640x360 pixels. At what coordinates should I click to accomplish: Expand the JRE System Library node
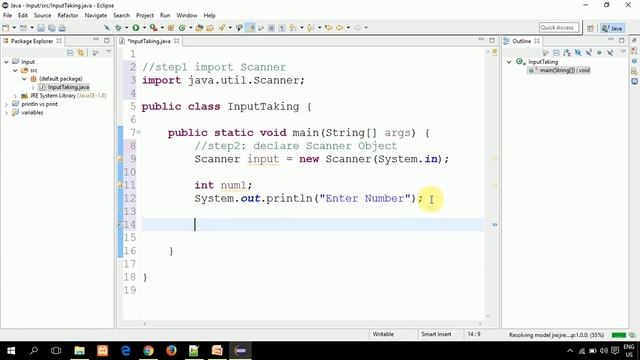point(15,96)
